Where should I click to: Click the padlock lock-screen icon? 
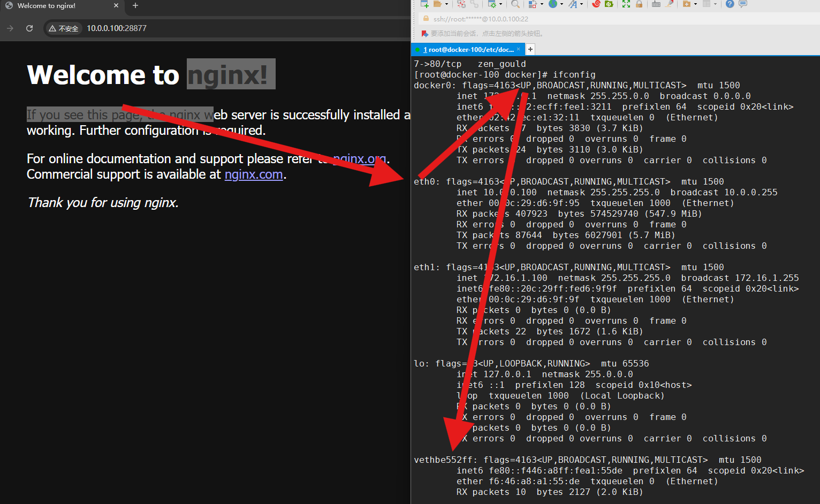[x=639, y=4]
